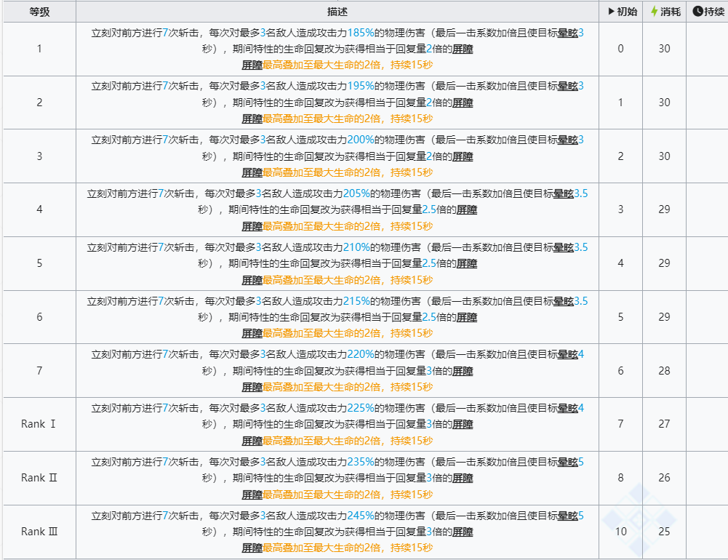Image resolution: width=728 pixels, height=560 pixels.
Task: Click the cost value 28 in level 7 row
Action: coord(664,371)
